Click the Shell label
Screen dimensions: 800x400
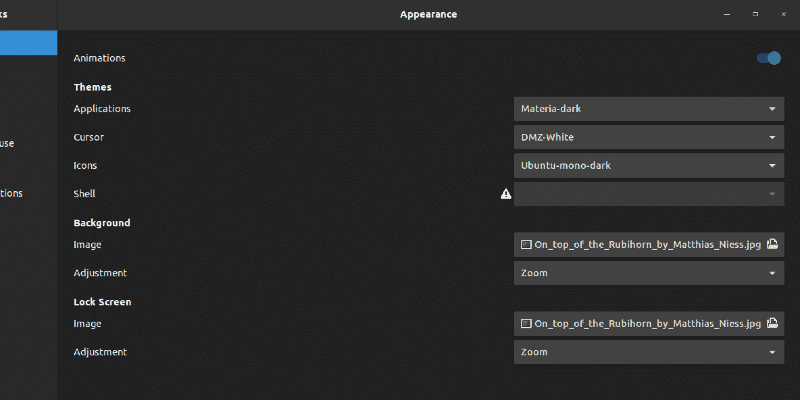(84, 194)
